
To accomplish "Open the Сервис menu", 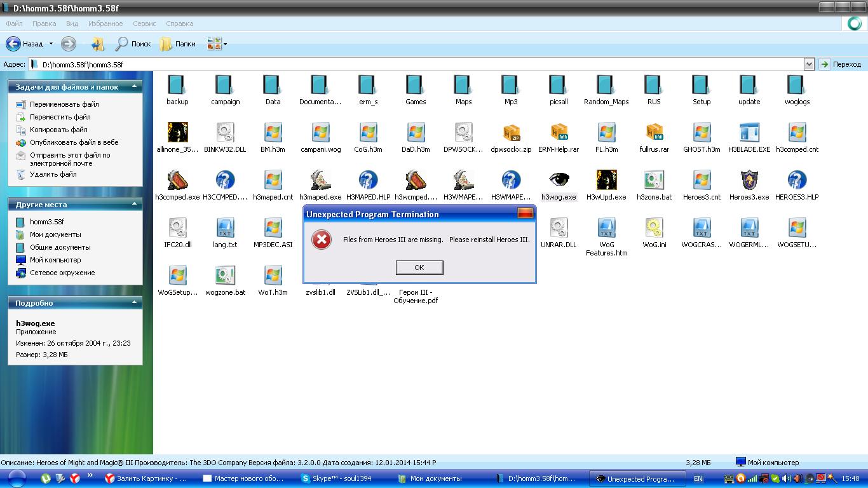I will [x=144, y=24].
